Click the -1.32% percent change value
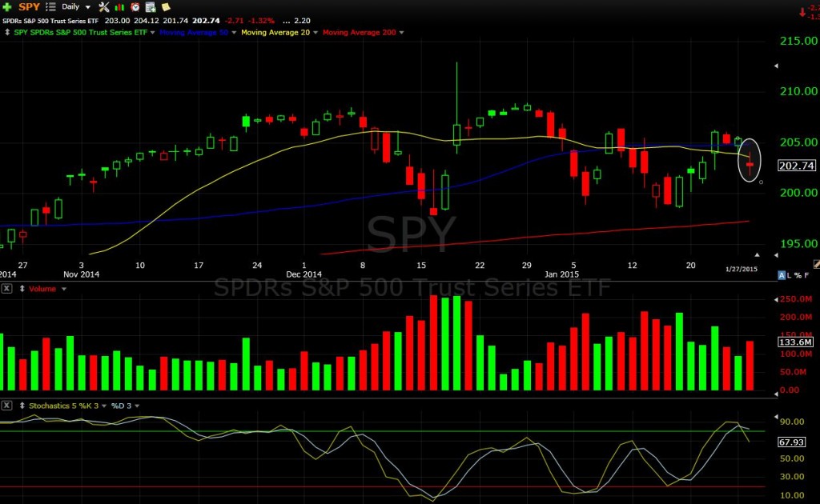 click(x=261, y=21)
